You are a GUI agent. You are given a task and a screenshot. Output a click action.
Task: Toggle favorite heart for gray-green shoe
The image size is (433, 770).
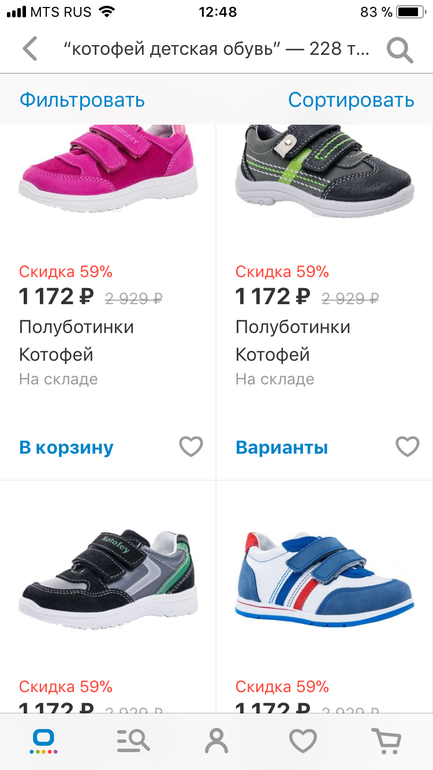[407, 447]
